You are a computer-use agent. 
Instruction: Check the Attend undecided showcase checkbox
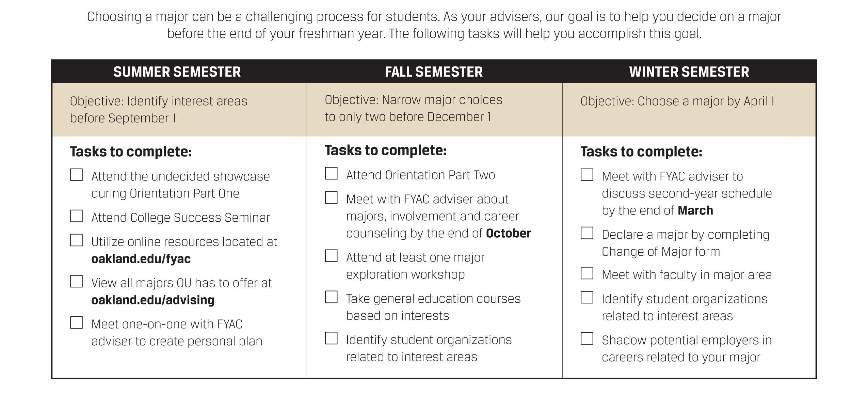tap(76, 175)
